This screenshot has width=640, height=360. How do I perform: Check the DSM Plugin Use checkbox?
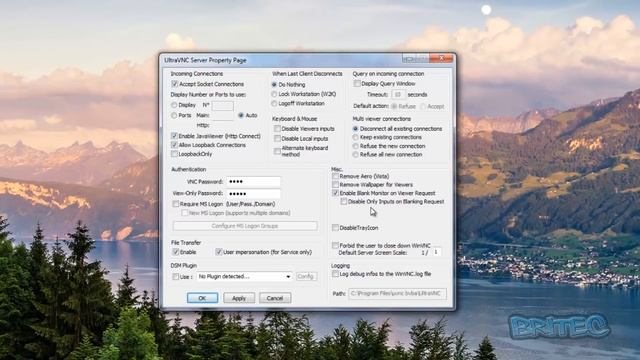(x=176, y=277)
